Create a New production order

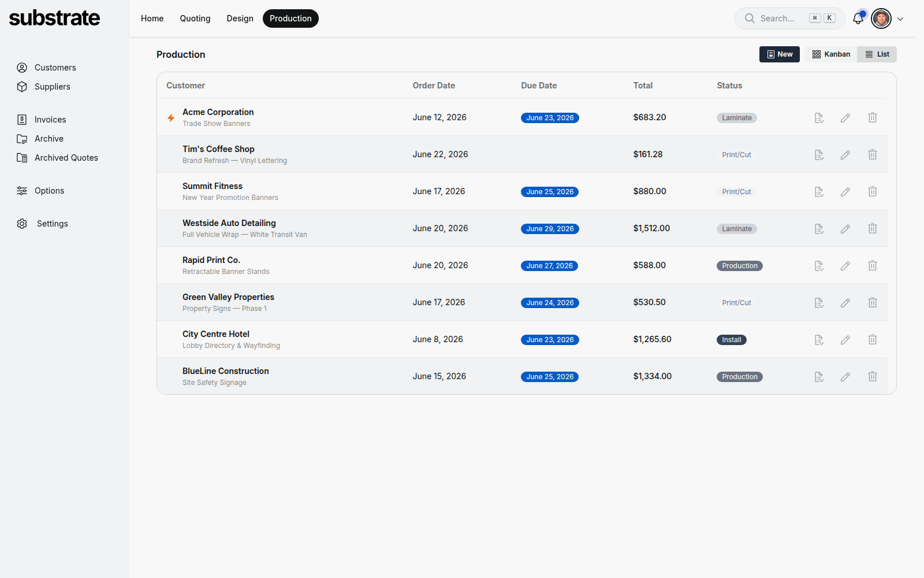point(780,54)
